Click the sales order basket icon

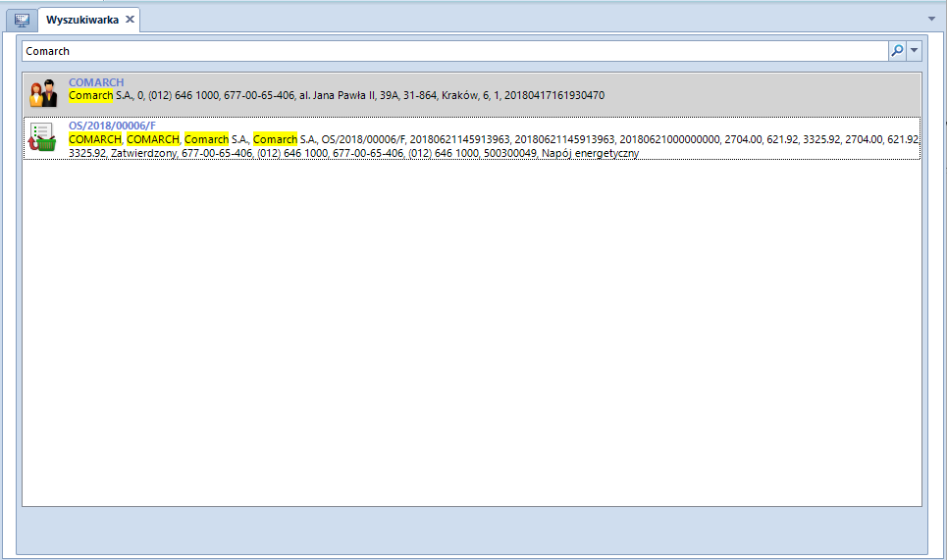(x=41, y=137)
